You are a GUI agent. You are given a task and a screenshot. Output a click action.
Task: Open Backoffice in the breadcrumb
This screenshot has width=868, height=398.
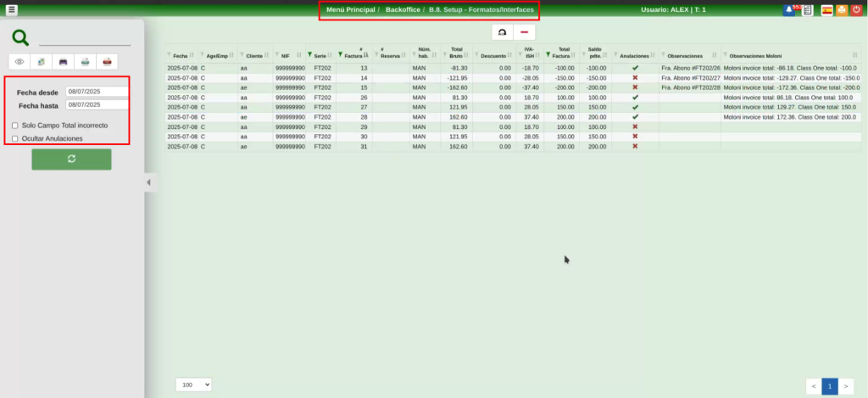click(x=403, y=10)
